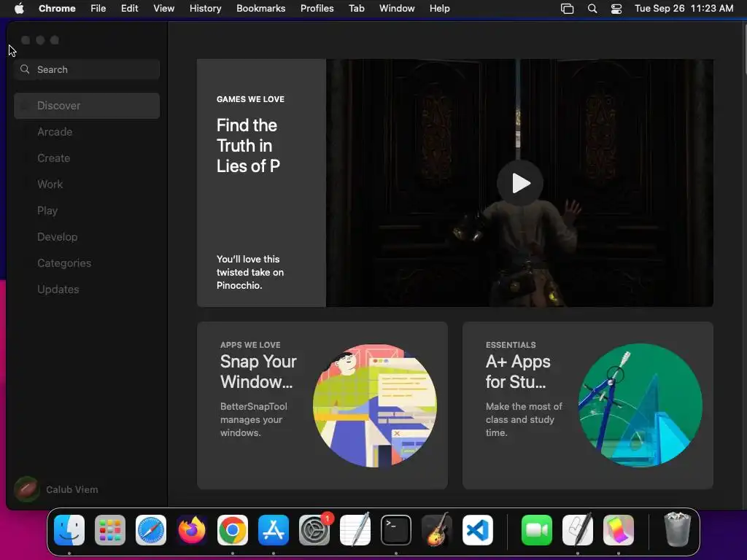Open the View menu
This screenshot has height=560, width=747.
click(x=164, y=8)
